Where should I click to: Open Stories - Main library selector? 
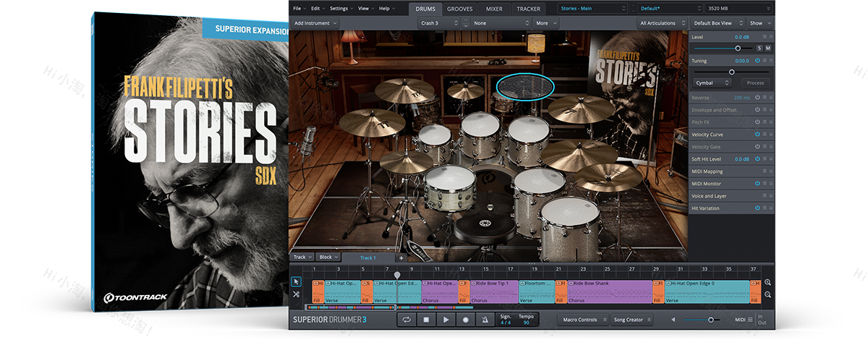[593, 9]
